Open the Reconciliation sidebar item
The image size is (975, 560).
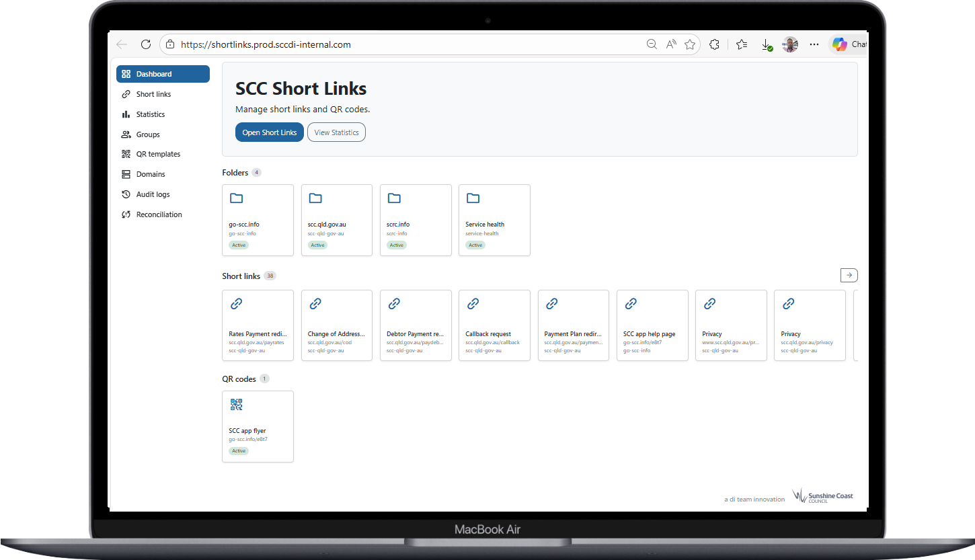tap(157, 214)
